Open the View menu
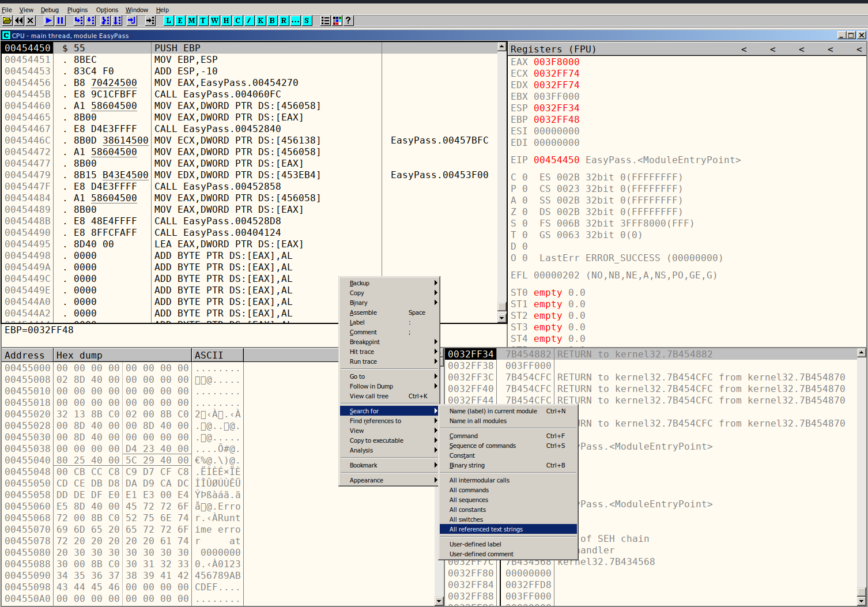 27,10
